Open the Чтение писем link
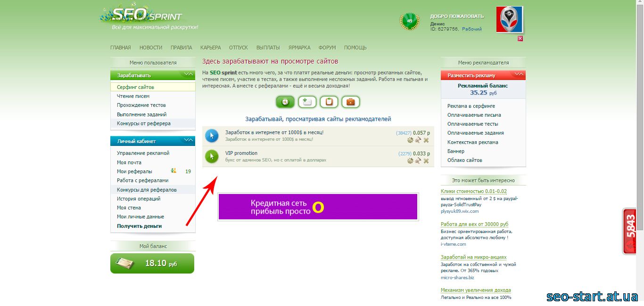Screen dimensions: 644x306 coord(133,96)
